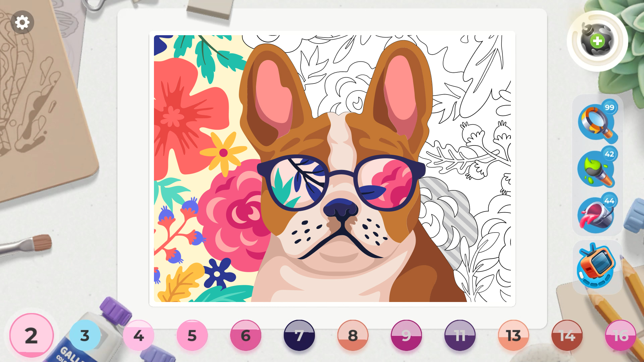Screen dimensions: 644x362
Task: Select color number 8
Action: [353, 335]
